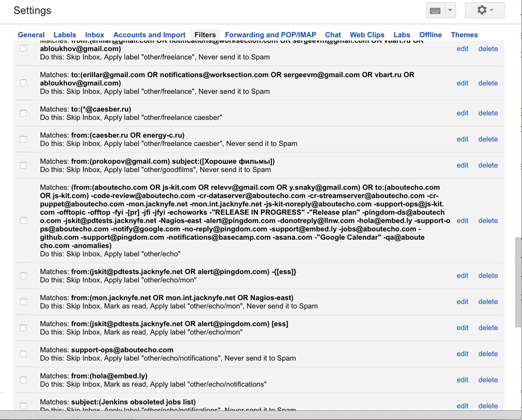
Task: Select the Labs tab
Action: (402, 35)
